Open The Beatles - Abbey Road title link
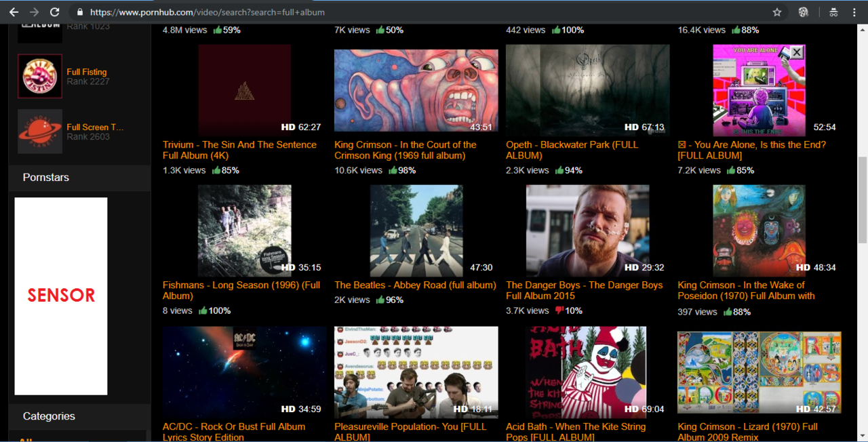This screenshot has width=868, height=442. [x=415, y=285]
